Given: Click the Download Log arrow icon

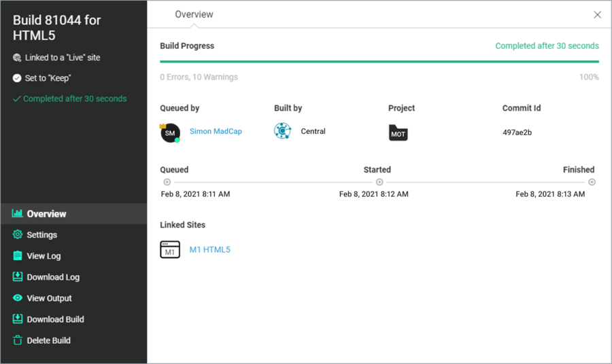Looking at the screenshot, I should click(18, 276).
